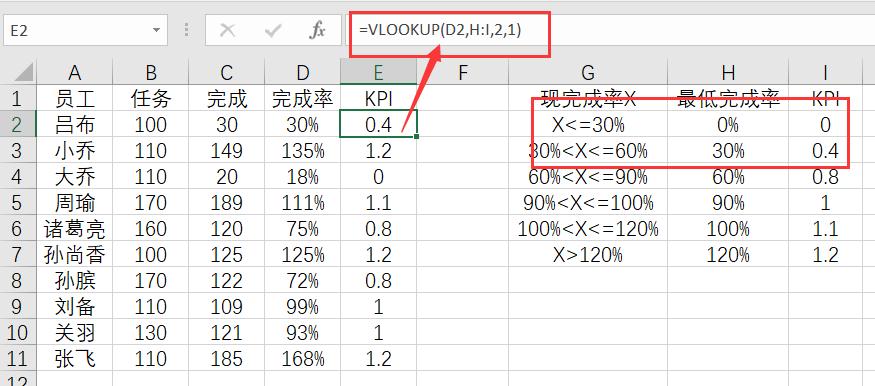Click the completion rate cell 135%
Image resolution: width=875 pixels, height=386 pixels.
pos(302,151)
